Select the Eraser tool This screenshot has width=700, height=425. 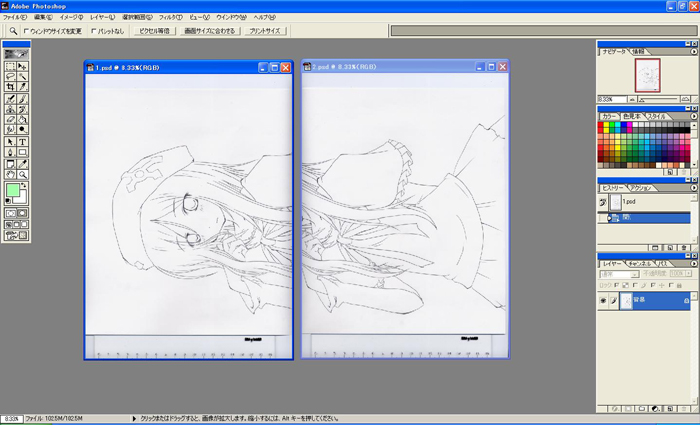pyautogui.click(x=10, y=119)
